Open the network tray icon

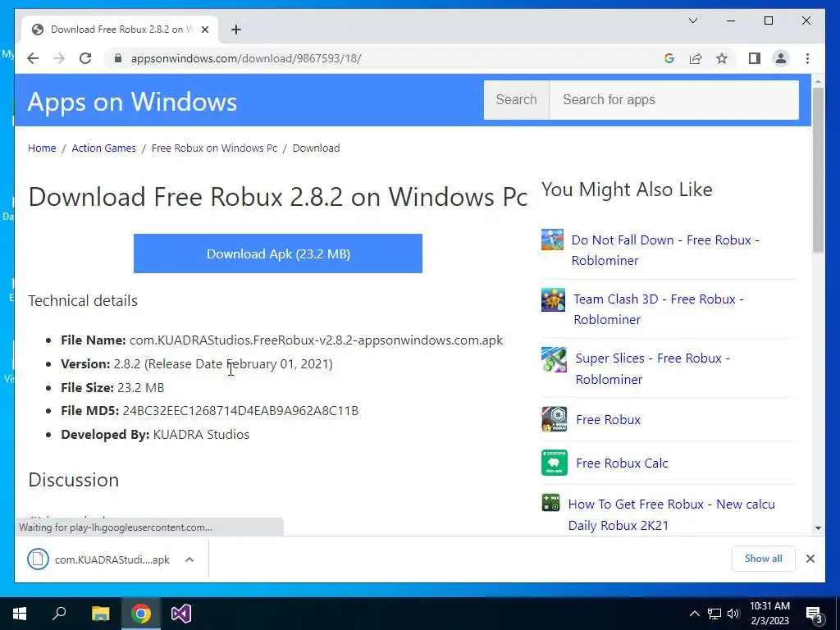[714, 614]
